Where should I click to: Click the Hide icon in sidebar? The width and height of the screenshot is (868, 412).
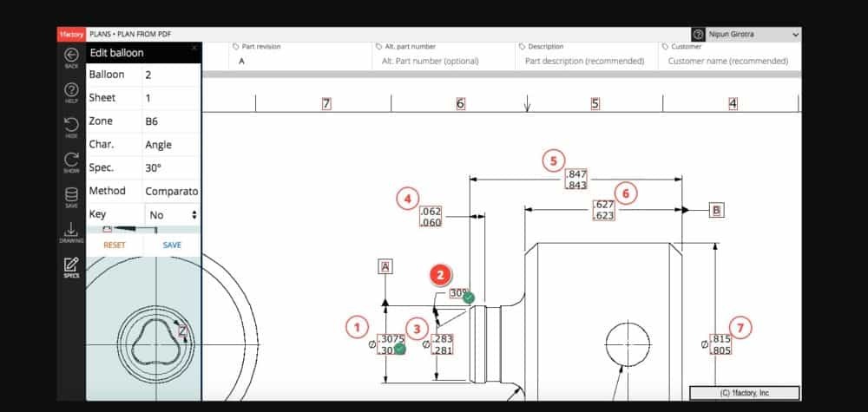[71, 127]
